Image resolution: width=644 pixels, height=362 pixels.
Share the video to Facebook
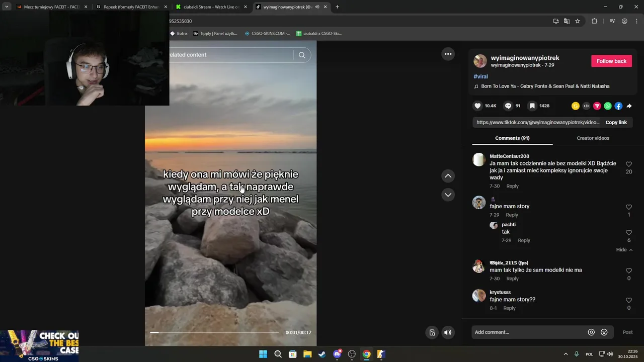click(618, 106)
